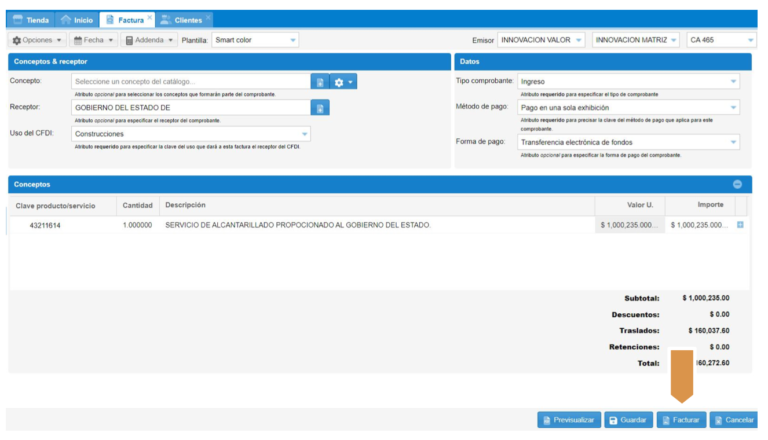This screenshot has width=768, height=440.
Task: Switch to the Tienda tab
Action: coord(30,19)
